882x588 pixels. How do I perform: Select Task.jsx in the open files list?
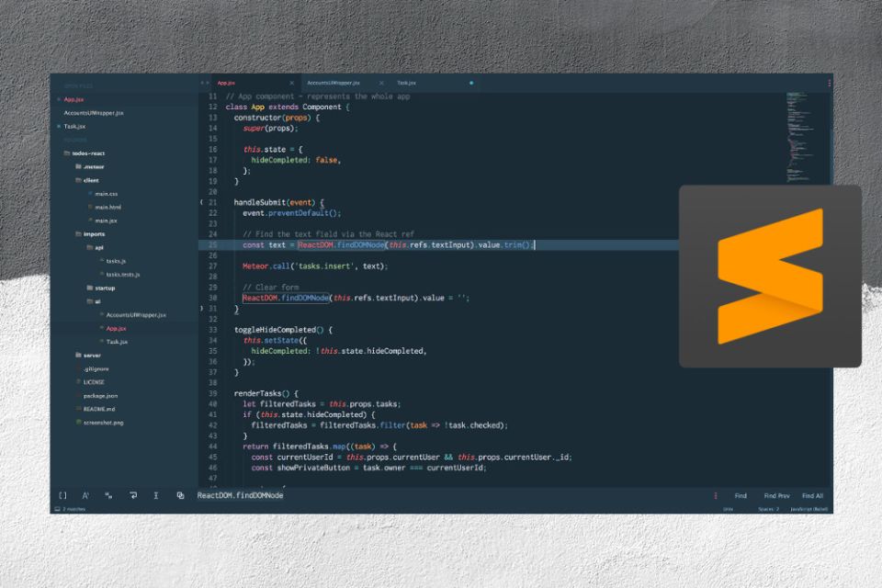pyautogui.click(x=74, y=127)
